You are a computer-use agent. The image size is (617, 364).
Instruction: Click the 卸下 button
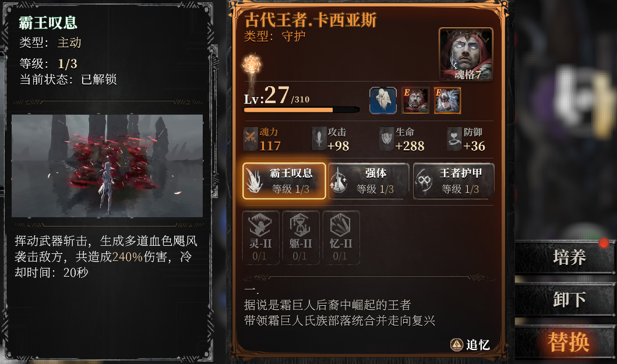566,299
